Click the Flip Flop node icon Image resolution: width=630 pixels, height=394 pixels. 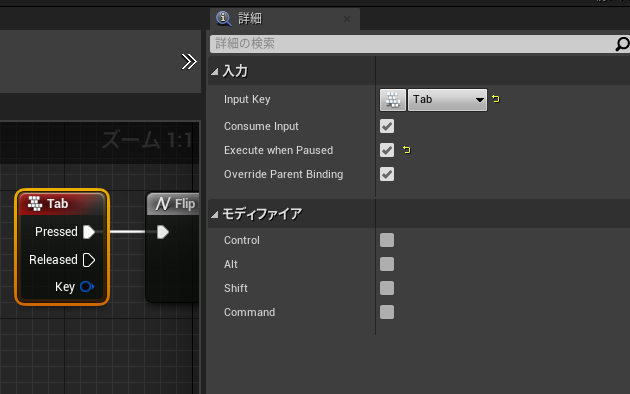point(163,204)
